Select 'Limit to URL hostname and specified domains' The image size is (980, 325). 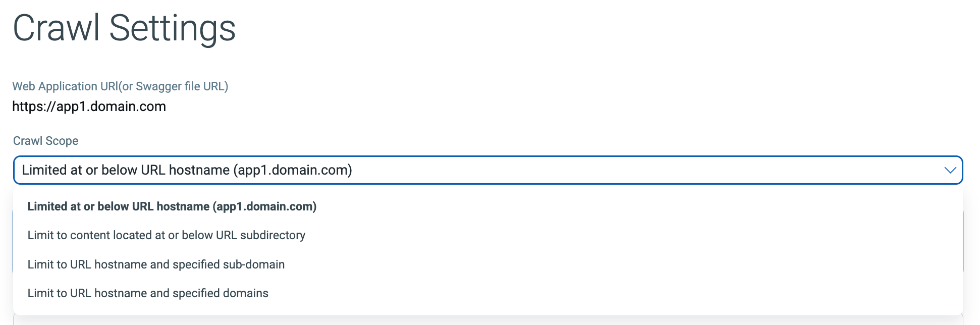148,293
